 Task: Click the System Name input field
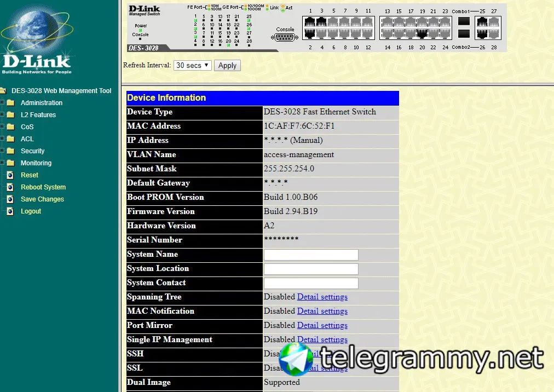pos(311,255)
